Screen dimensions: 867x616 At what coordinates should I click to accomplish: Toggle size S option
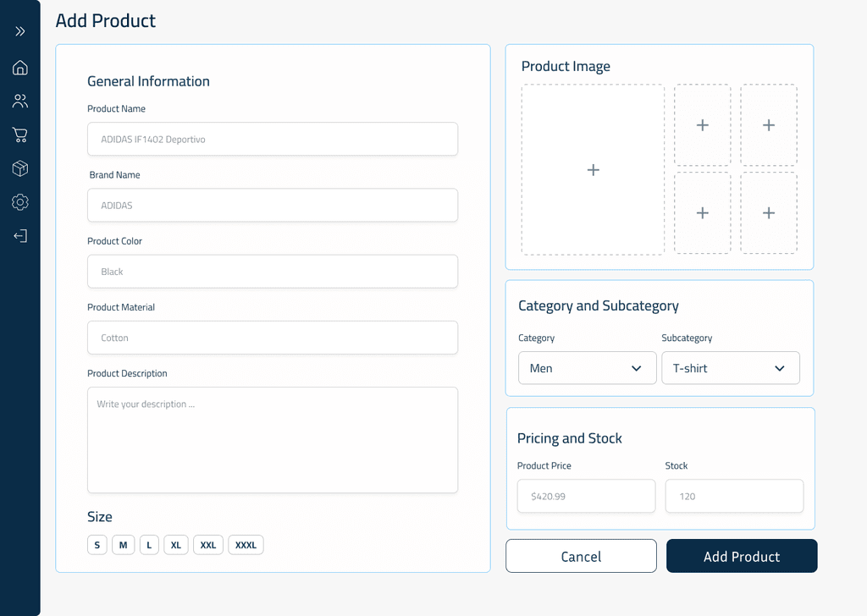pos(97,545)
